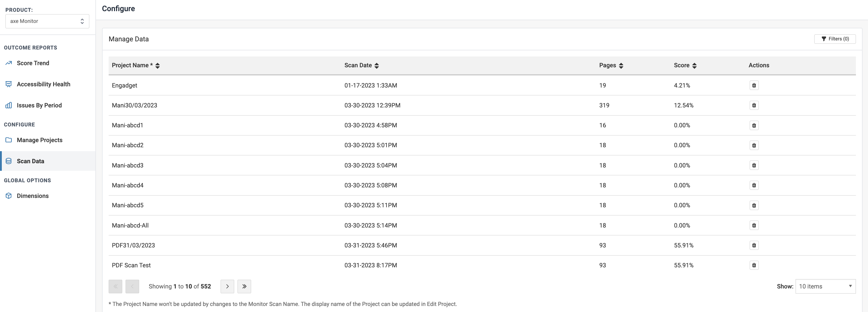The width and height of the screenshot is (868, 312).
Task: Delete the PDF31/03/2023 scan entry
Action: pyautogui.click(x=754, y=245)
